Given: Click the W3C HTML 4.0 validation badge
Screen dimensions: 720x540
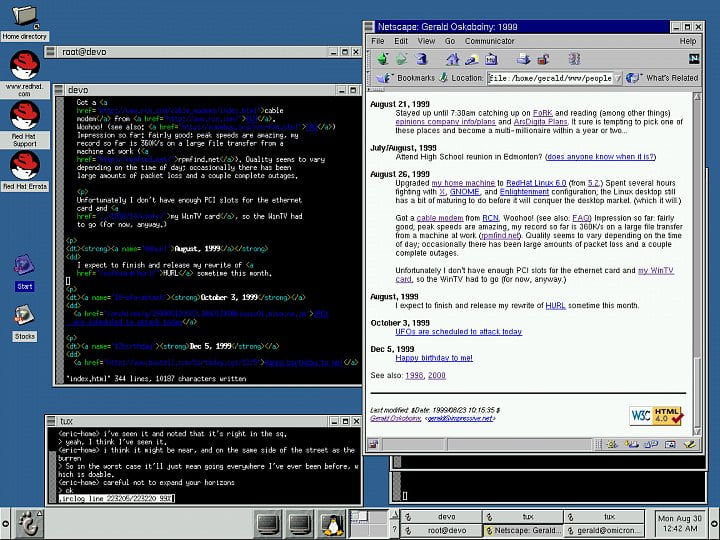Looking at the screenshot, I should pos(656,416).
